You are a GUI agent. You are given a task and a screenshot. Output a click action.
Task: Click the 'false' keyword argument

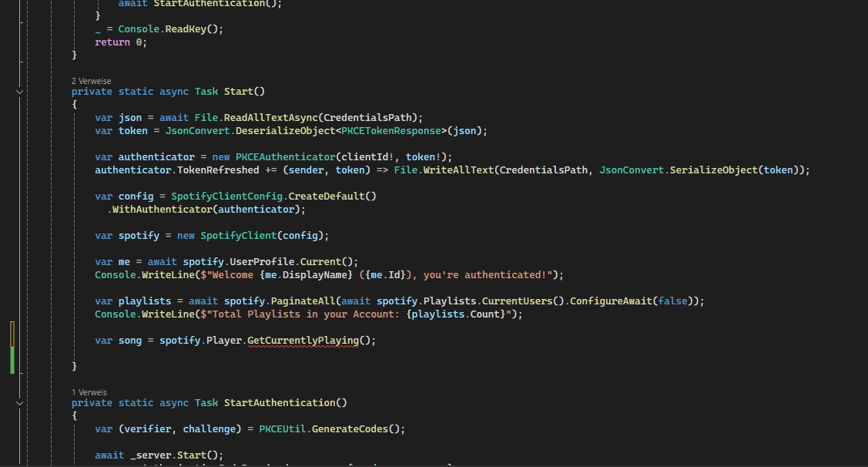672,301
